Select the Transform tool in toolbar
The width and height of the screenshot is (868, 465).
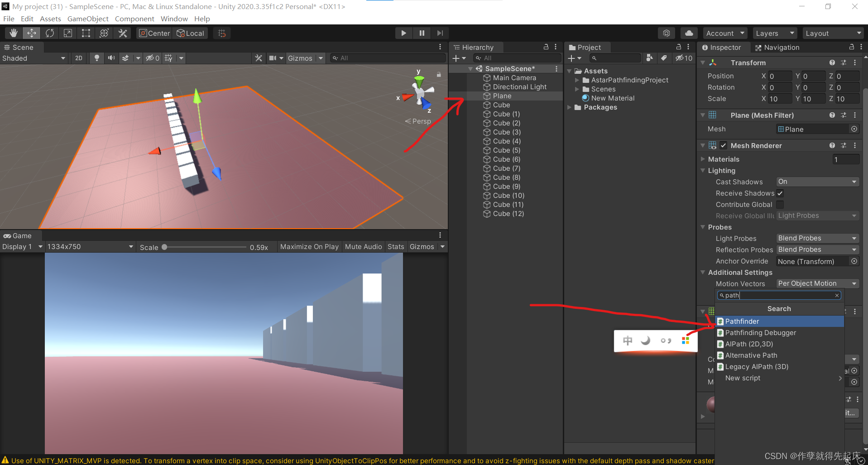[x=104, y=33]
